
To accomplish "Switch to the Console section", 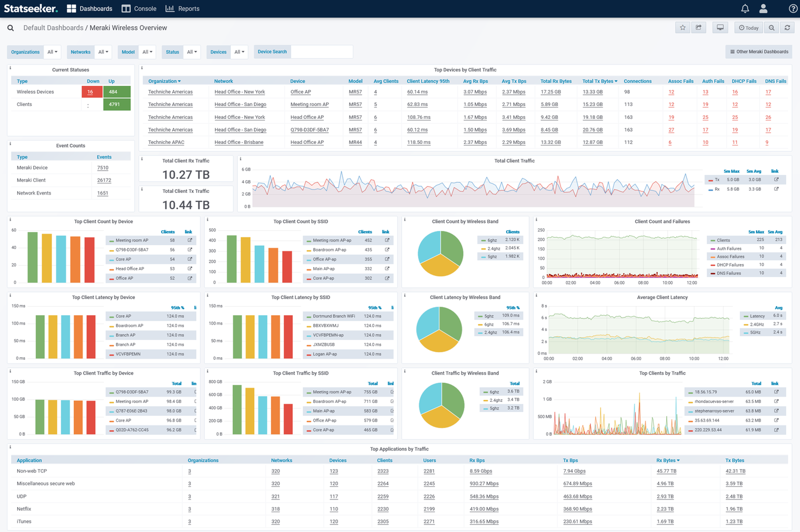I will point(139,8).
